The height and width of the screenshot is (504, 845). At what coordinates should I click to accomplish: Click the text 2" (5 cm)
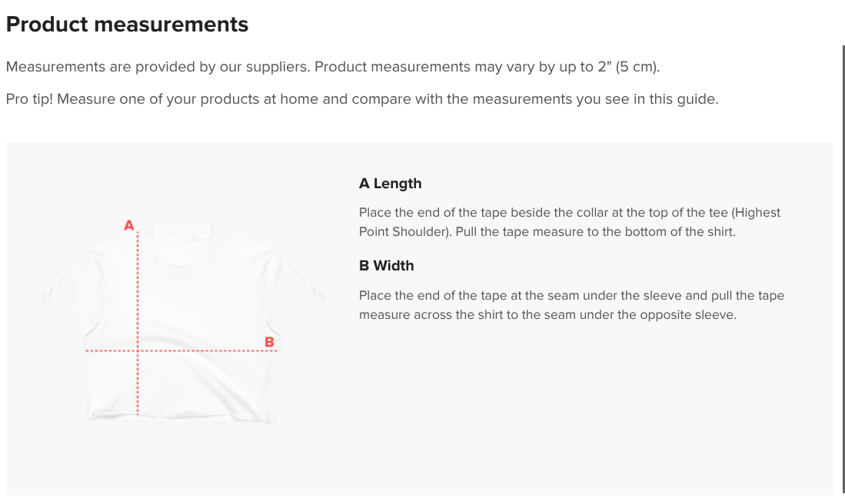tap(628, 67)
